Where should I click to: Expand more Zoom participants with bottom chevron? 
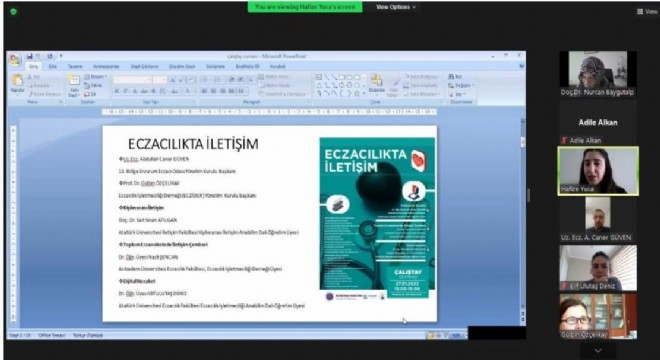598,350
